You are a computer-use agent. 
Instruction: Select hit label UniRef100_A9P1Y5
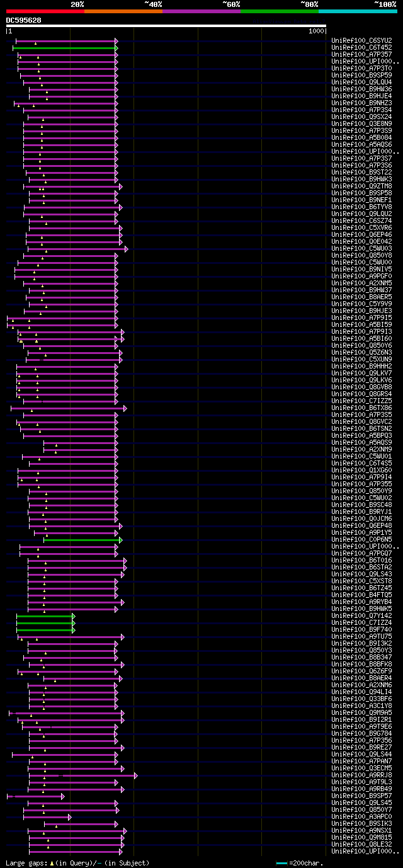point(361,532)
